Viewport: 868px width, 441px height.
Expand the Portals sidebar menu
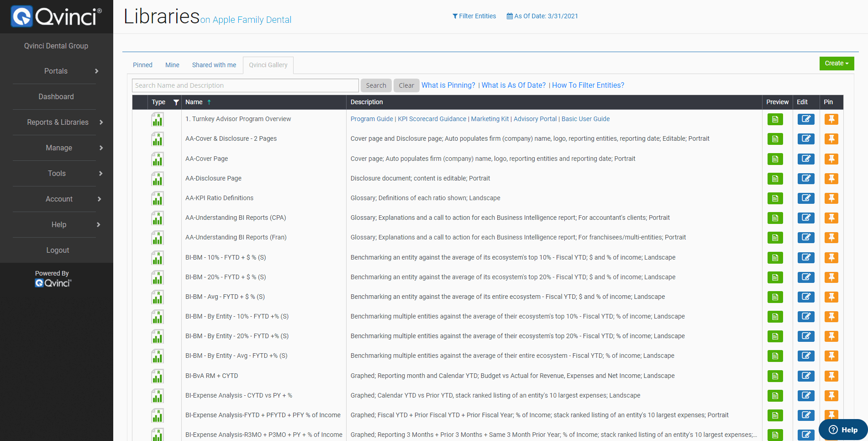pyautogui.click(x=56, y=71)
